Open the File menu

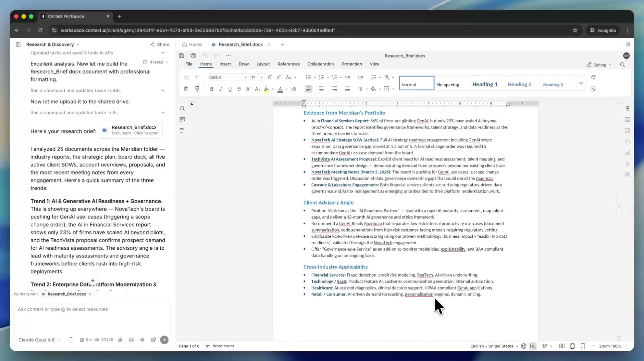(189, 64)
